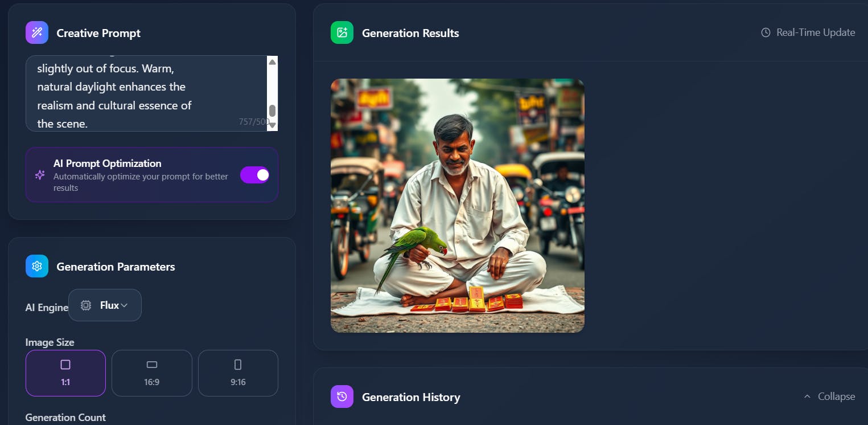
Task: Click the Image Size label
Action: point(50,342)
